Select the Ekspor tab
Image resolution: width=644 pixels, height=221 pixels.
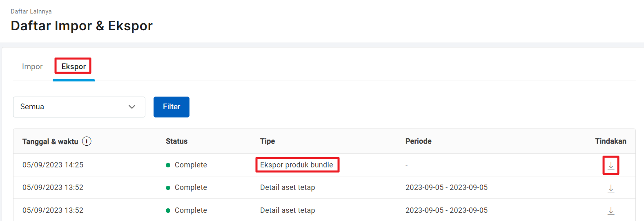point(74,67)
